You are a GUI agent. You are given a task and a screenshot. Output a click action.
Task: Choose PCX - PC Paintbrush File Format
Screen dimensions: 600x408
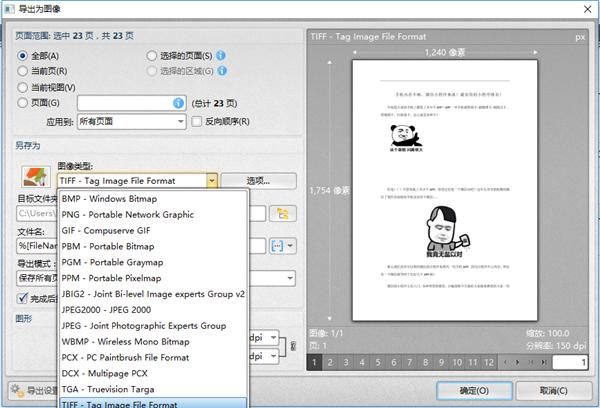click(x=153, y=357)
